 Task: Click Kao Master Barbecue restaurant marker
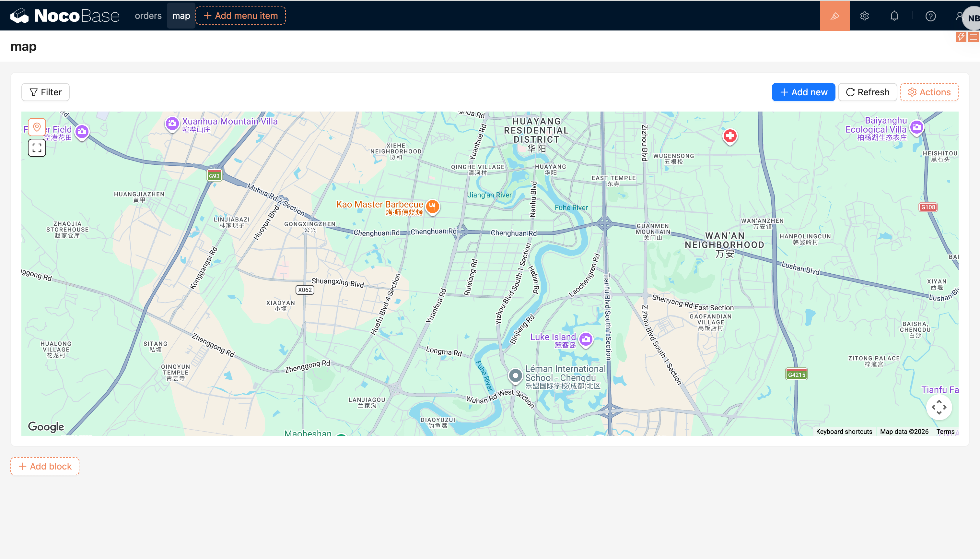(x=432, y=207)
